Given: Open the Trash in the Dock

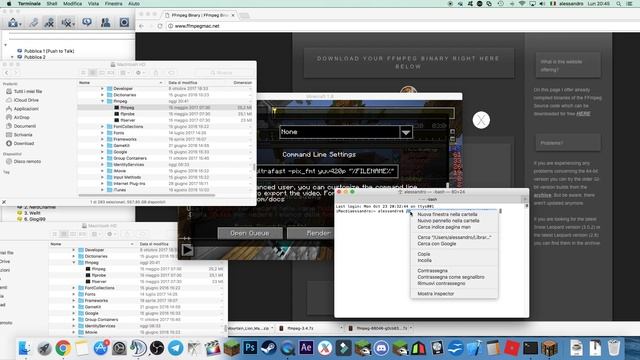Looking at the screenshot, I should 614,348.
